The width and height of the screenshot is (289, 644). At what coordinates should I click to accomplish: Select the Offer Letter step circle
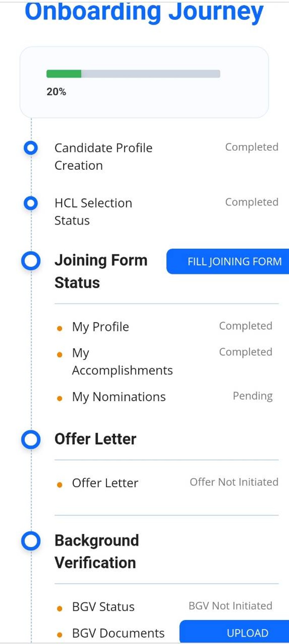(x=31, y=439)
